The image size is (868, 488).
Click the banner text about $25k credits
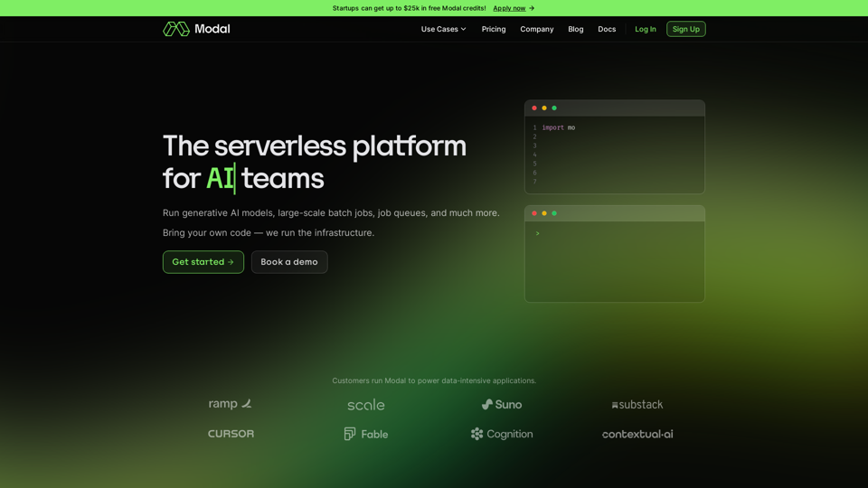pyautogui.click(x=409, y=8)
